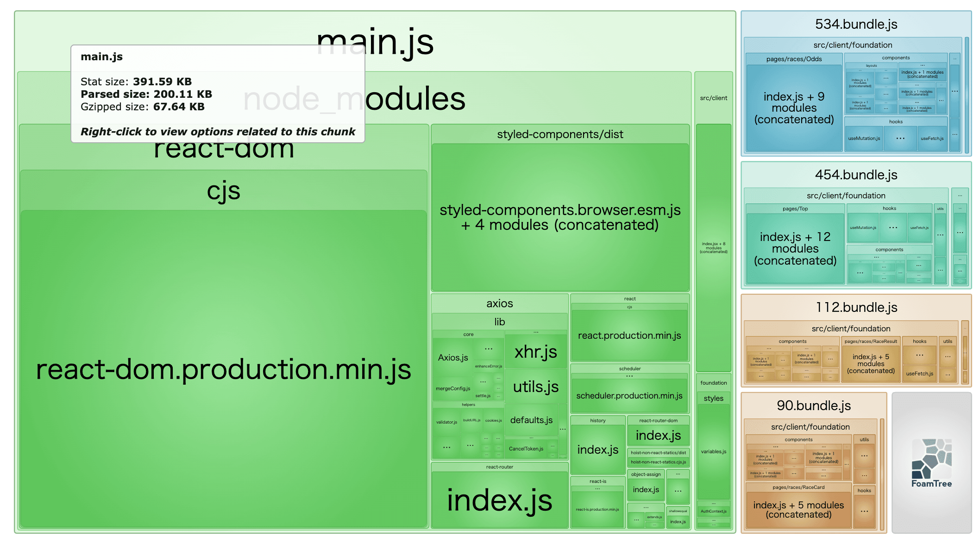Click the scheduler.production.min.js block
Screen dimensions: 980x545
pos(629,396)
